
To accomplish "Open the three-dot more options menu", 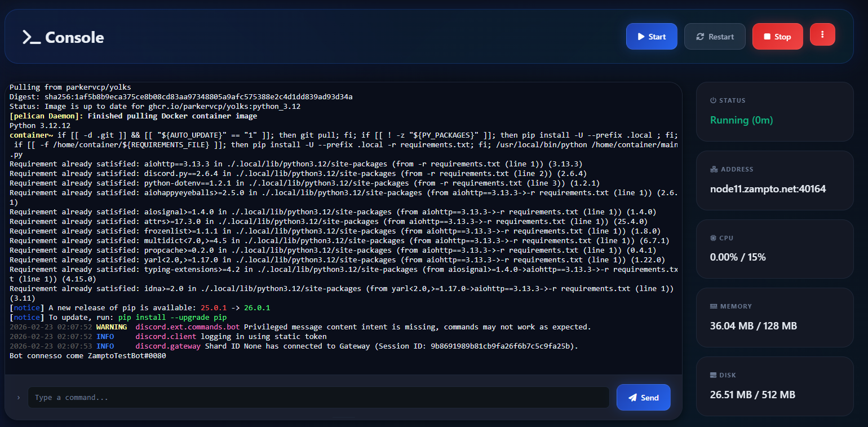I will pyautogui.click(x=822, y=35).
